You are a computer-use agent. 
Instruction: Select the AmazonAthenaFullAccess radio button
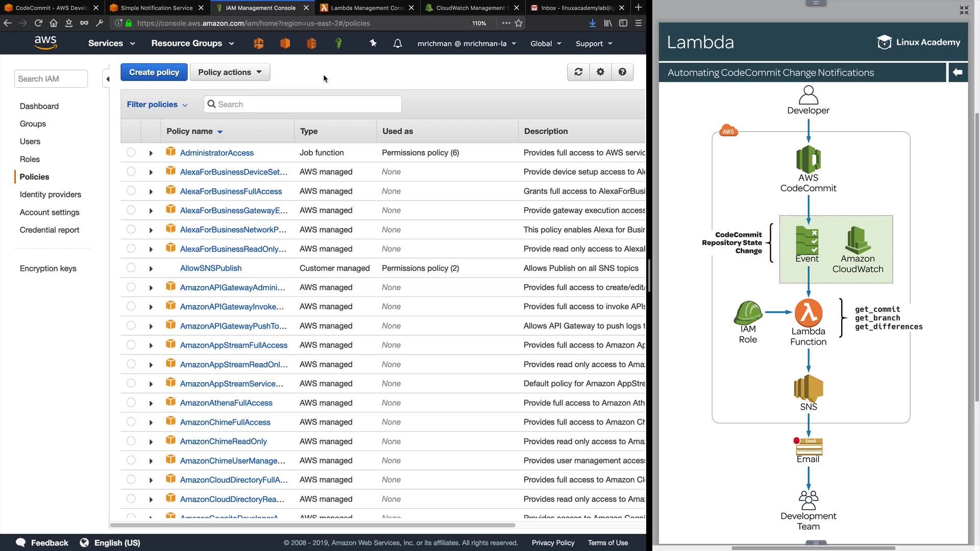pyautogui.click(x=131, y=403)
